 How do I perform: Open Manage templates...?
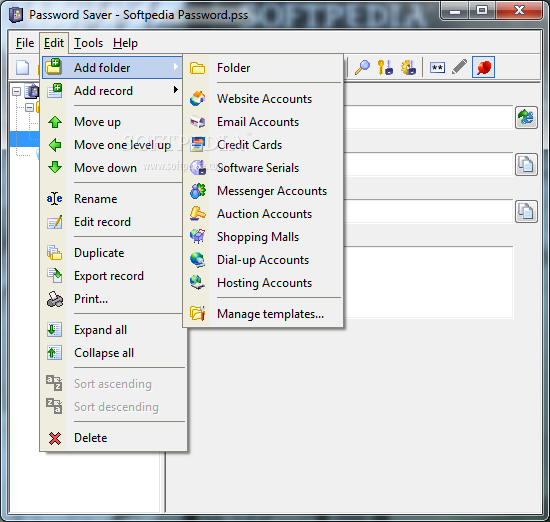pos(263,314)
